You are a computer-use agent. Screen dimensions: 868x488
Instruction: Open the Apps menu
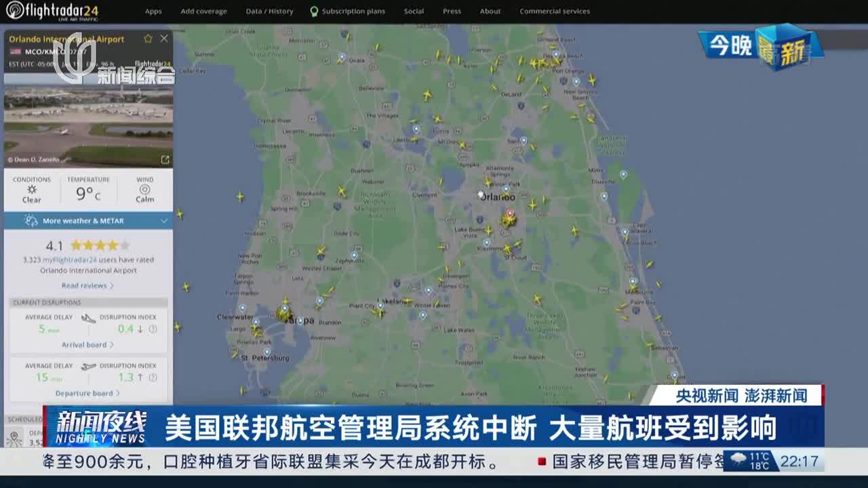(153, 11)
